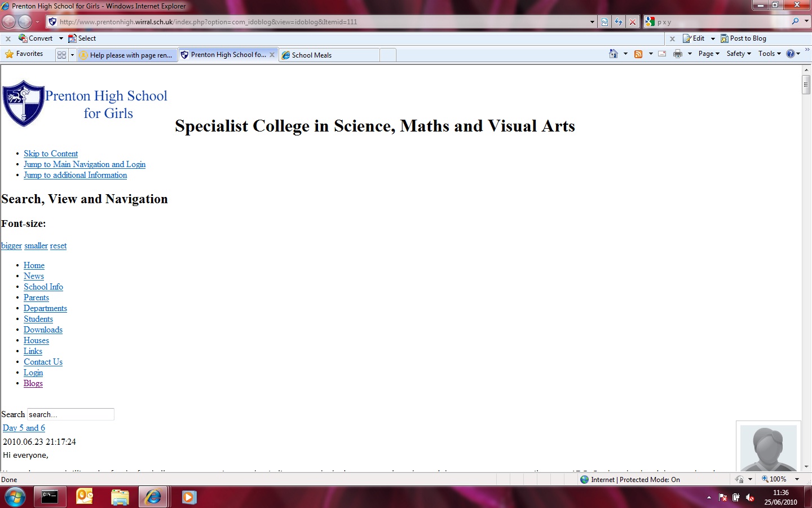Open the RSS feeds icon
Screen dimensions: 812x508
(x=638, y=54)
